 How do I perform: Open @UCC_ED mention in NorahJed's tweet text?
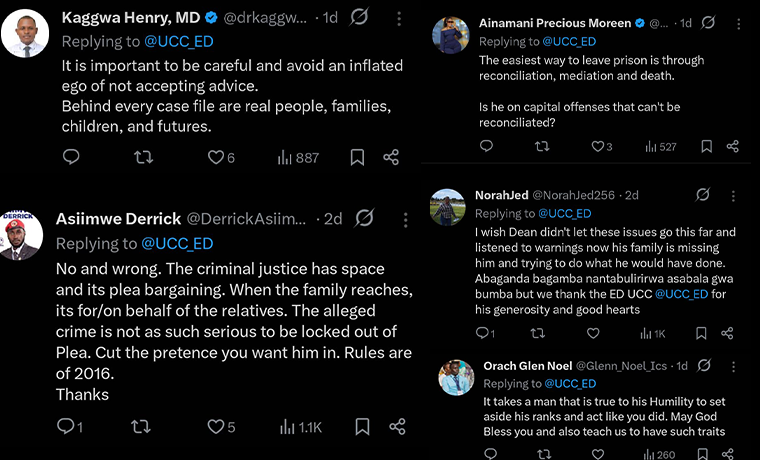pos(681,295)
